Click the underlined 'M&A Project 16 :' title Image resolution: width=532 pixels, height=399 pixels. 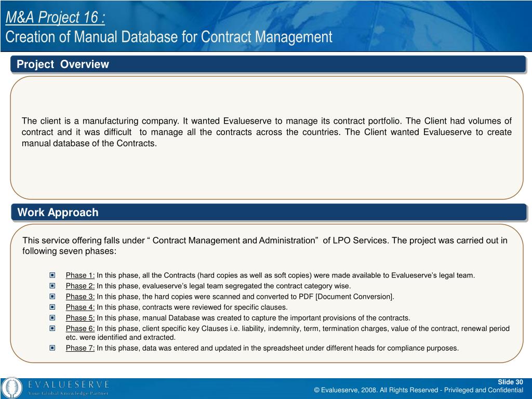pyautogui.click(x=55, y=17)
